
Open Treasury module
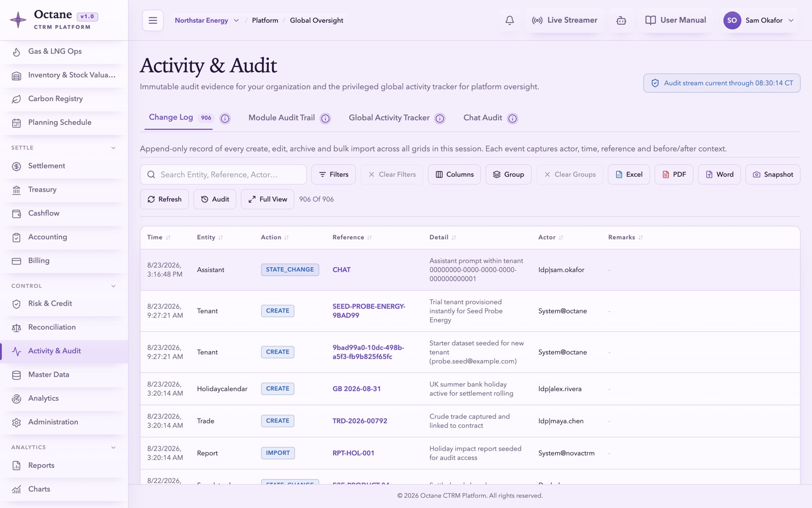tap(64, 189)
